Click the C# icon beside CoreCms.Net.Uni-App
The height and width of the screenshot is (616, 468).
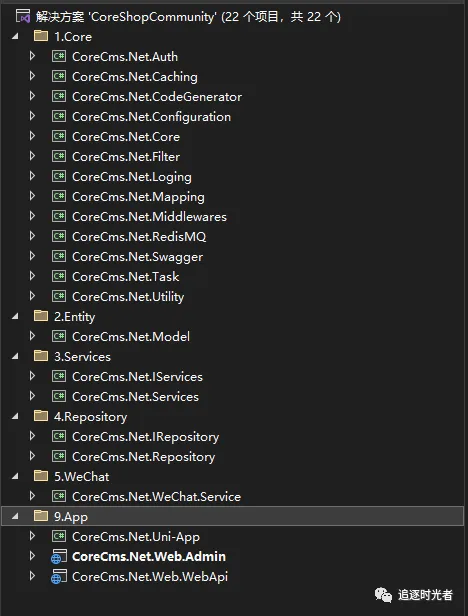pyautogui.click(x=59, y=536)
